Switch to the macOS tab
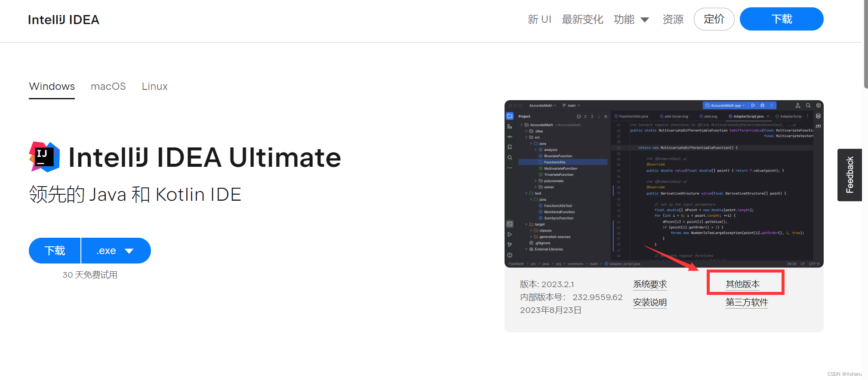 (x=108, y=86)
